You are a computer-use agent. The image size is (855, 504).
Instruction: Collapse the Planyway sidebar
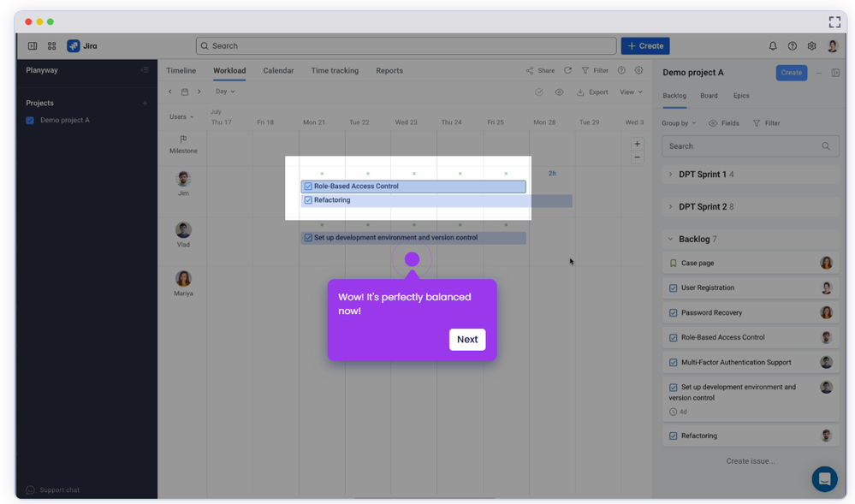[145, 70]
